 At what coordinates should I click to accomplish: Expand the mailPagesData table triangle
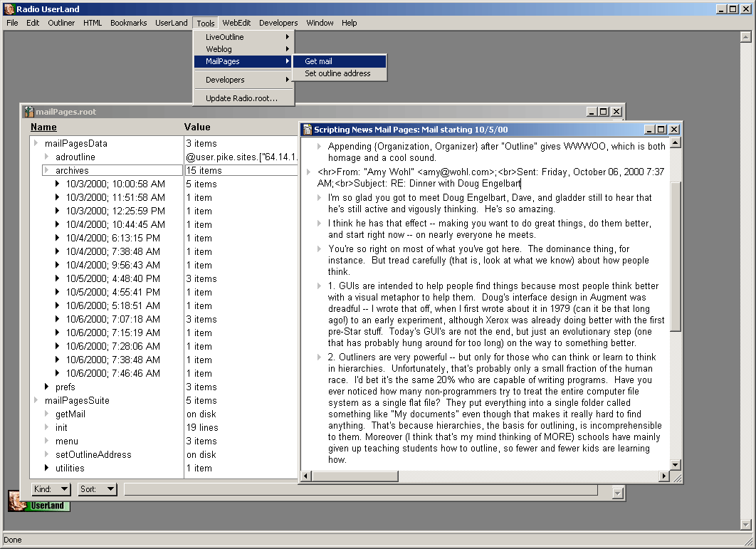[x=36, y=144]
